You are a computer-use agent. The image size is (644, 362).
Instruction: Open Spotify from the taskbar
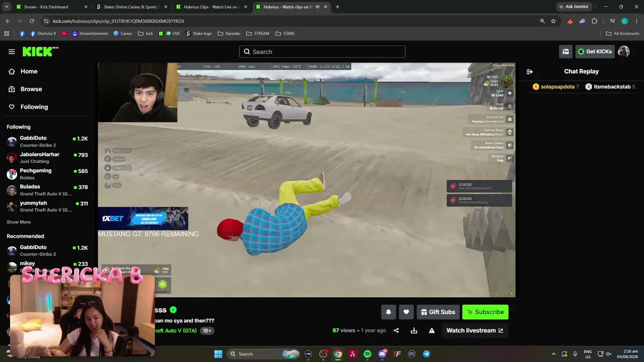(x=367, y=354)
